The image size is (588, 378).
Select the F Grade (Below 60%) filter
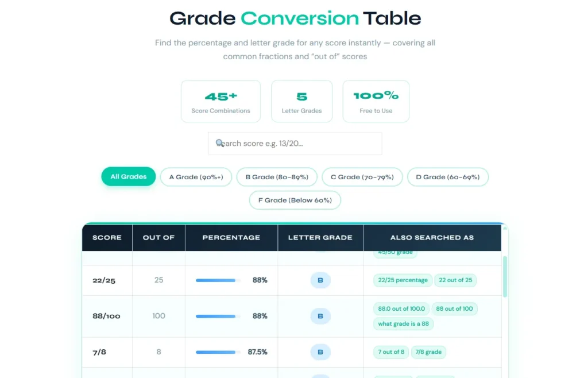coord(295,200)
